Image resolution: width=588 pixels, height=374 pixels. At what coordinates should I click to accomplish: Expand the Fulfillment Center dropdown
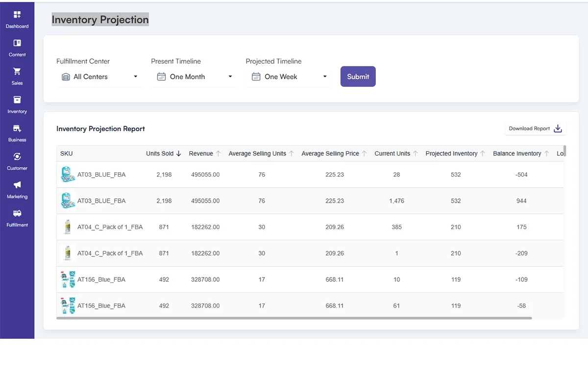coord(99,77)
